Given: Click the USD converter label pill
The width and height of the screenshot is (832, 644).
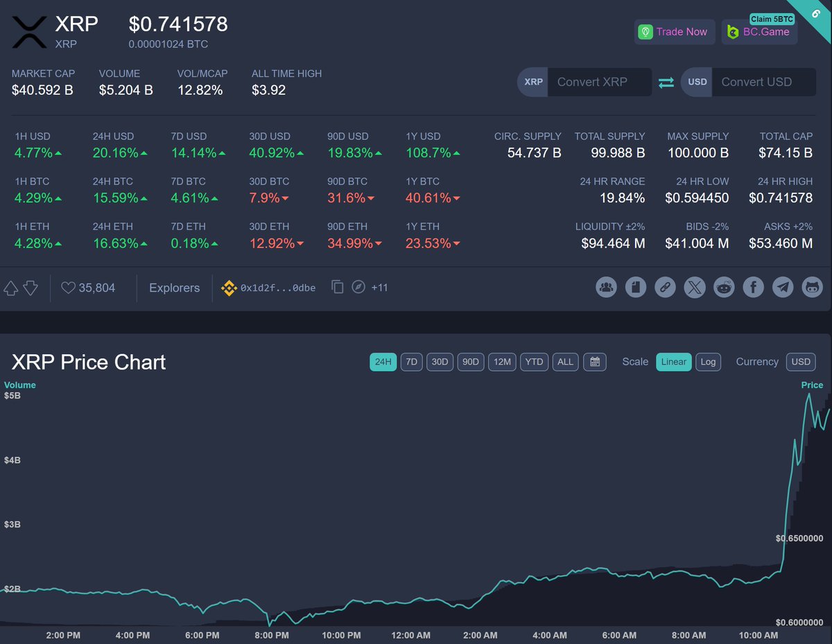Looking at the screenshot, I should click(x=697, y=82).
